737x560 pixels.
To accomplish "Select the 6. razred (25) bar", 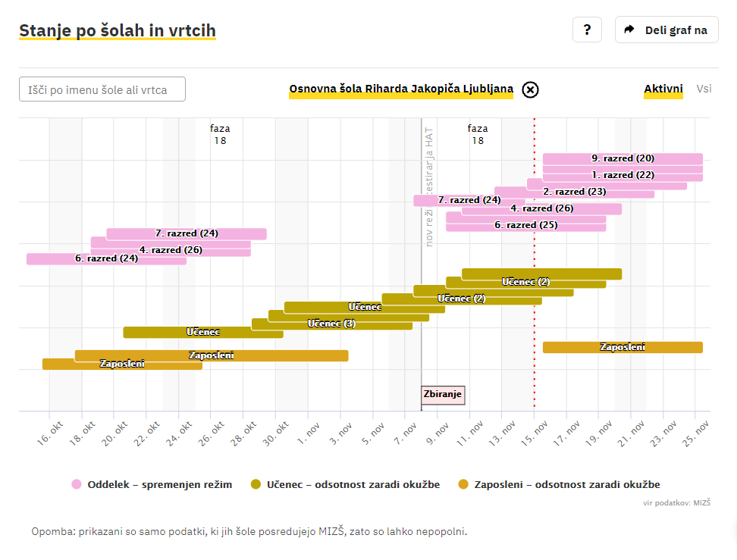I will (x=526, y=225).
